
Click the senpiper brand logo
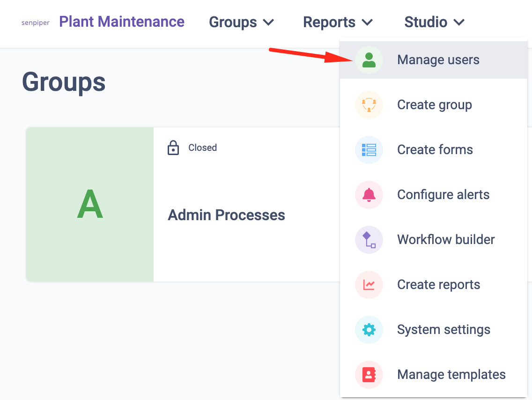pos(36,22)
